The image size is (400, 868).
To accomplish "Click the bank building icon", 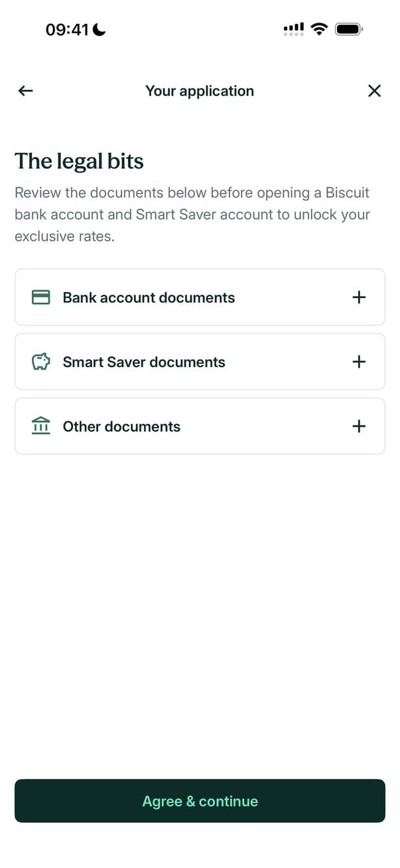I will (41, 426).
